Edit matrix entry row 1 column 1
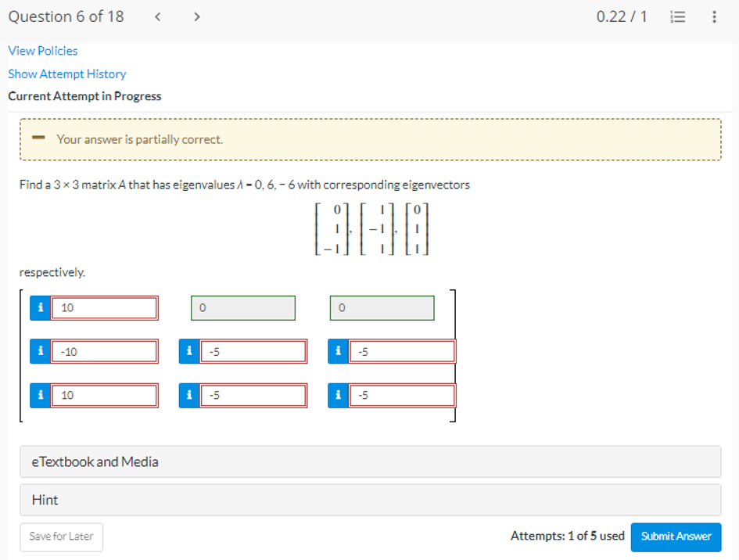 point(104,308)
